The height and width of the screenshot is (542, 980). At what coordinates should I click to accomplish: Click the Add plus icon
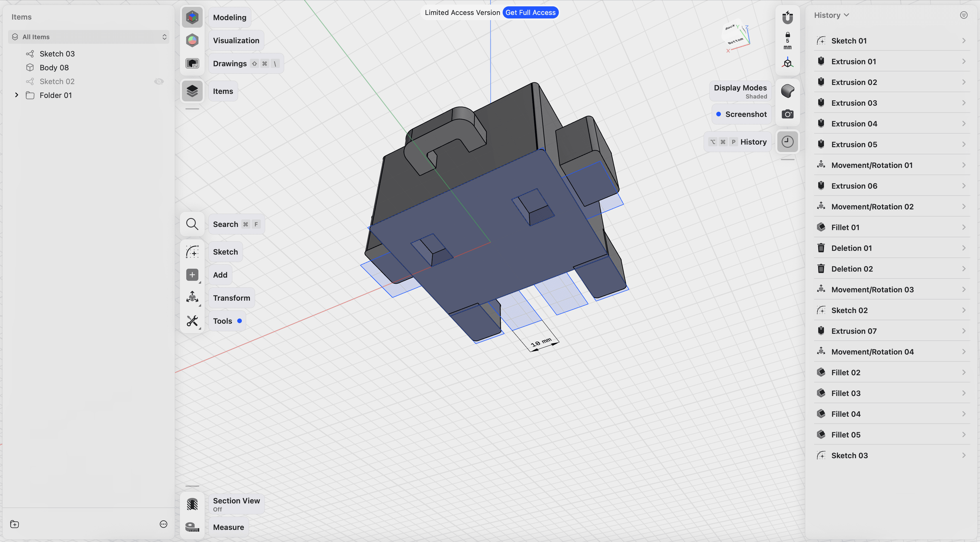coord(192,275)
